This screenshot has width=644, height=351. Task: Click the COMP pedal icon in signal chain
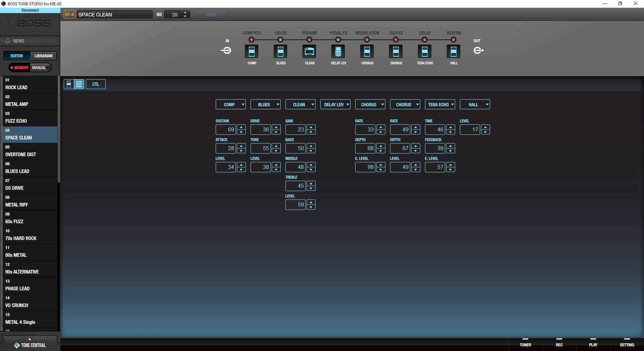[252, 51]
